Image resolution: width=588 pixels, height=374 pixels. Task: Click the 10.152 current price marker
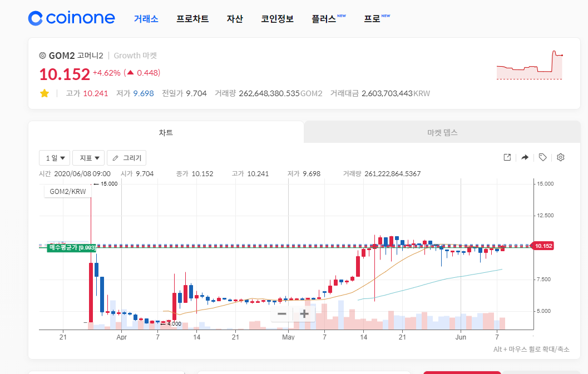point(543,246)
